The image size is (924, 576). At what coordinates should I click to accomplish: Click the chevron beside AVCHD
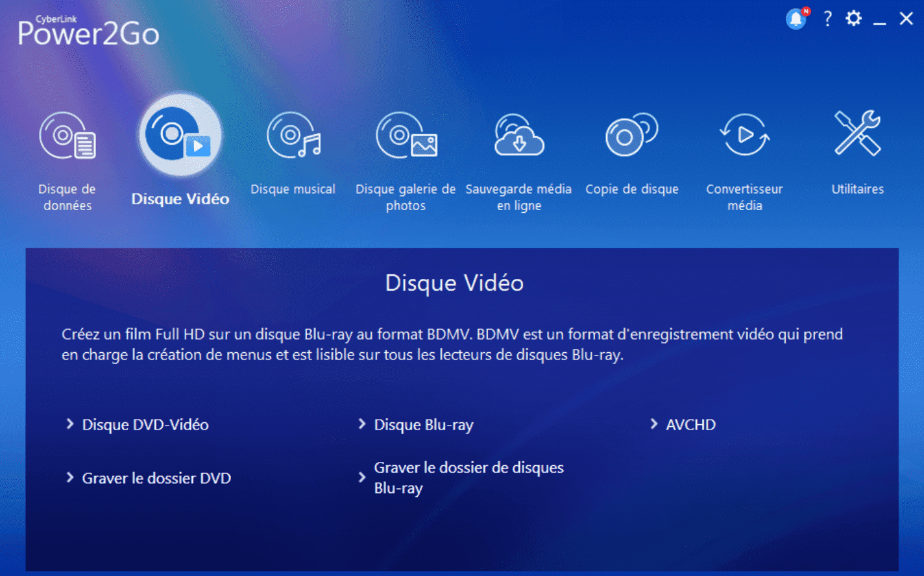pyautogui.click(x=653, y=424)
